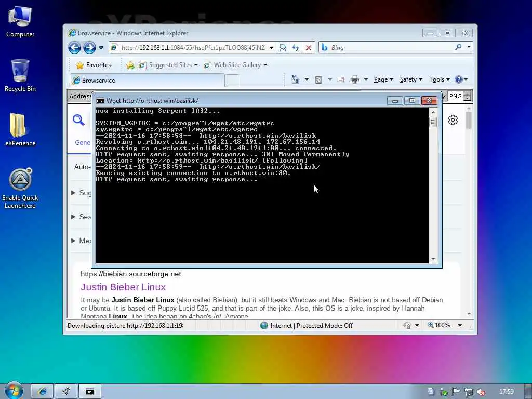Click the privacy report status icon
The width and height of the screenshot is (532, 399).
[406, 325]
